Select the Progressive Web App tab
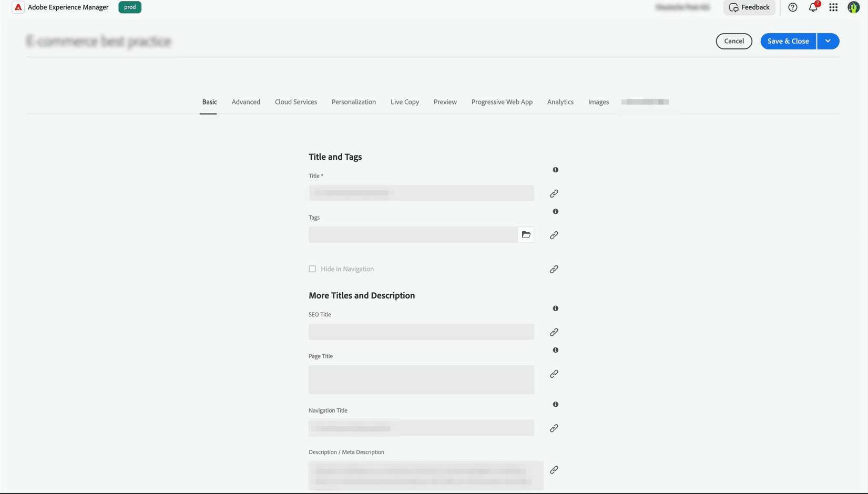The height and width of the screenshot is (494, 868). (502, 102)
